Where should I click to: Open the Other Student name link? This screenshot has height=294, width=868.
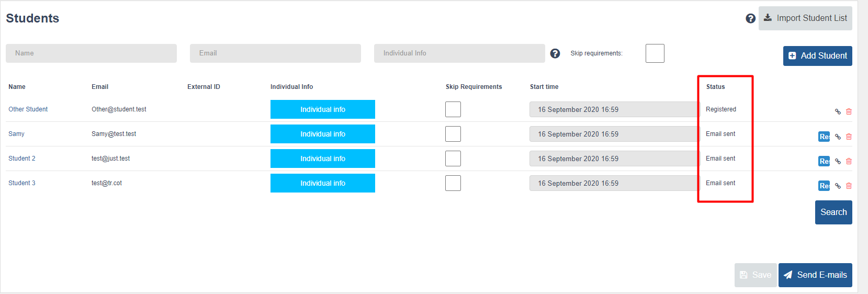28,109
